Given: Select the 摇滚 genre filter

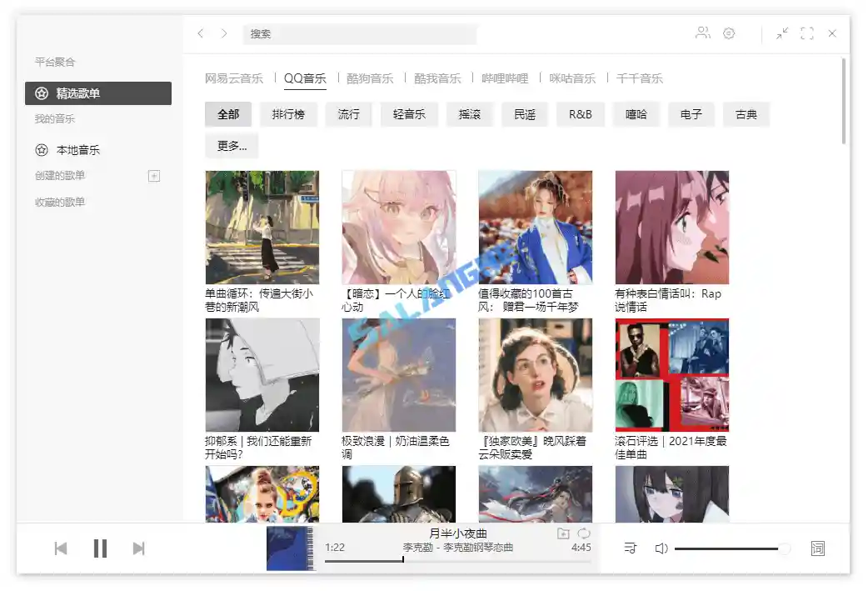Looking at the screenshot, I should 469,114.
